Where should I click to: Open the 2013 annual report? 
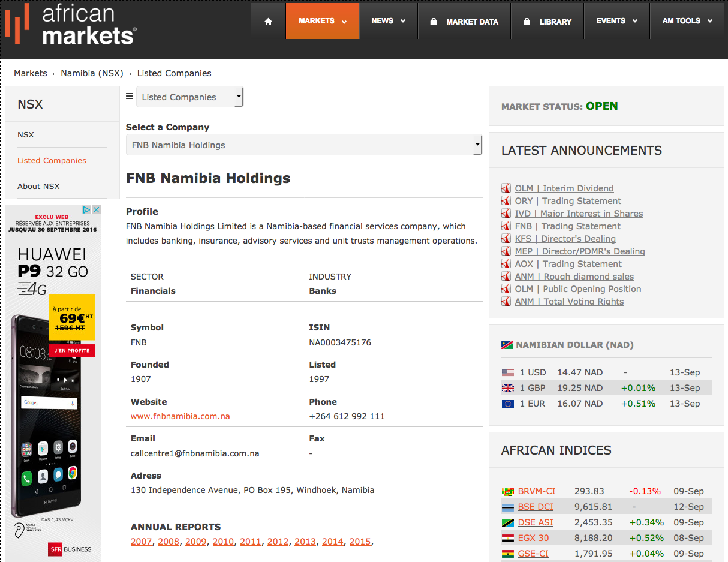pyautogui.click(x=305, y=542)
